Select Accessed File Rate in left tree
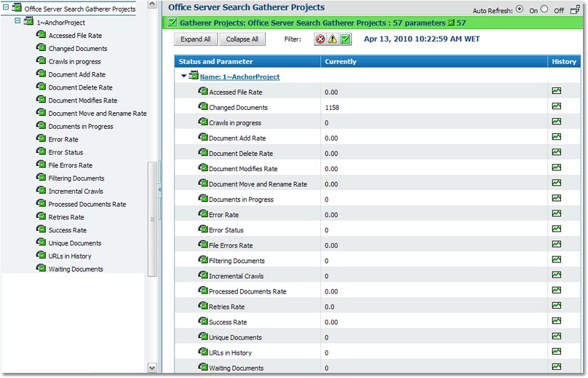This screenshot has height=378, width=588. [75, 36]
